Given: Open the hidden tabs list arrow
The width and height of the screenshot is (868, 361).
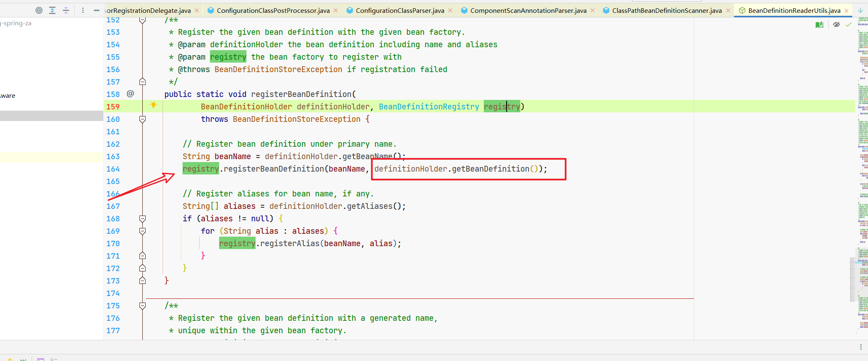Looking at the screenshot, I should 861,10.
